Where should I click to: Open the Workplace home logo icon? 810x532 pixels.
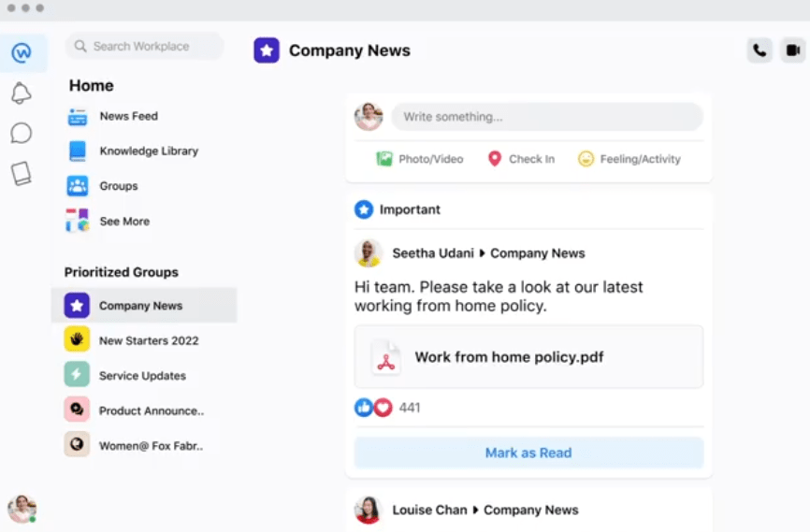coord(22,52)
